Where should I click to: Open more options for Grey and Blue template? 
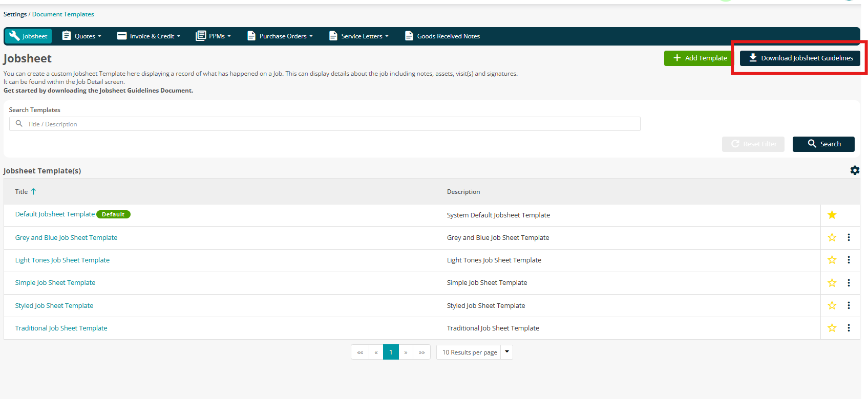click(849, 237)
